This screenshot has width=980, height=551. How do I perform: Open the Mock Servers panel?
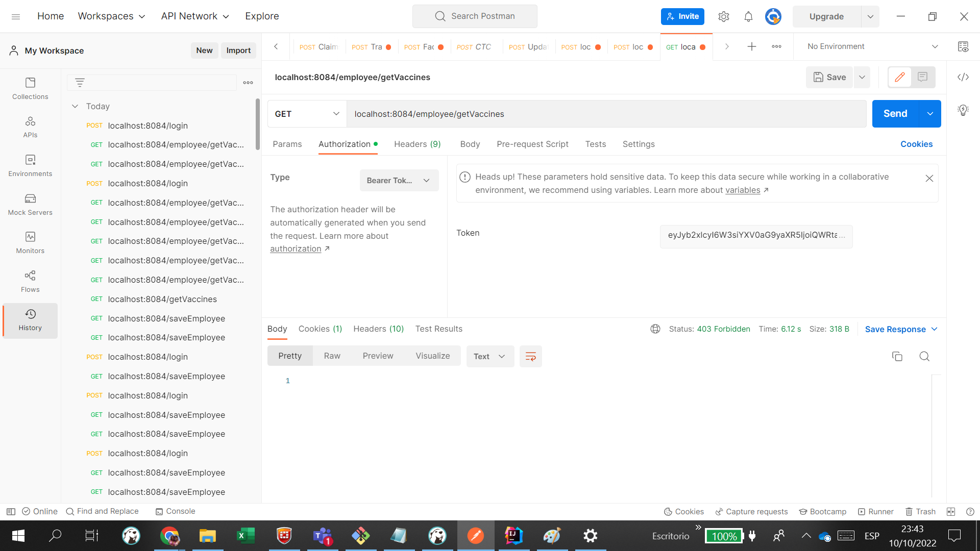click(x=30, y=204)
